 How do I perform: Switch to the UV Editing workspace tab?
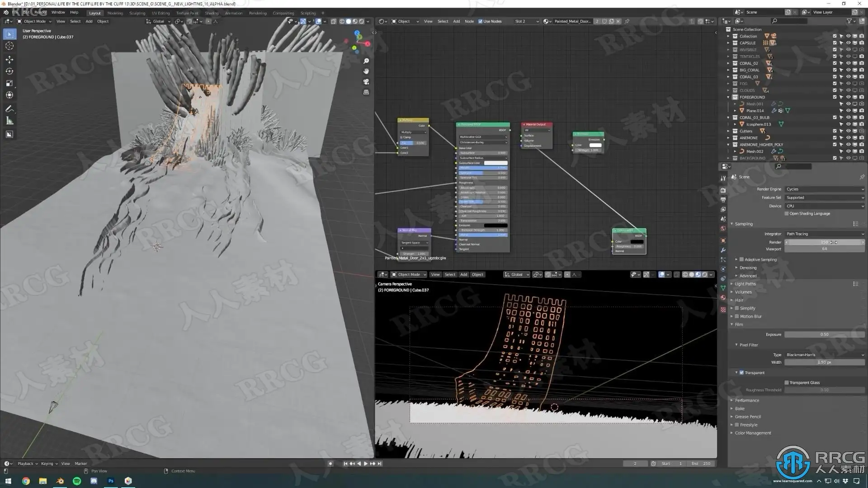[160, 13]
